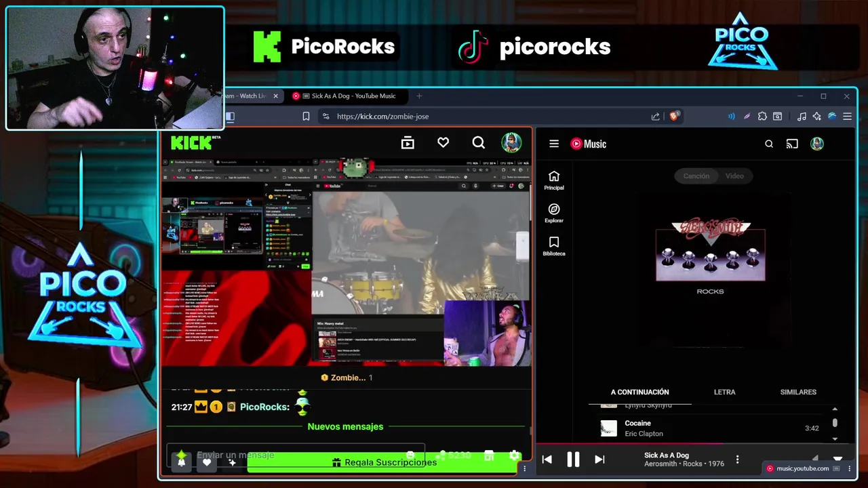Screen dimensions: 868x488
Task: Click the chat message input field
Action: click(296, 455)
